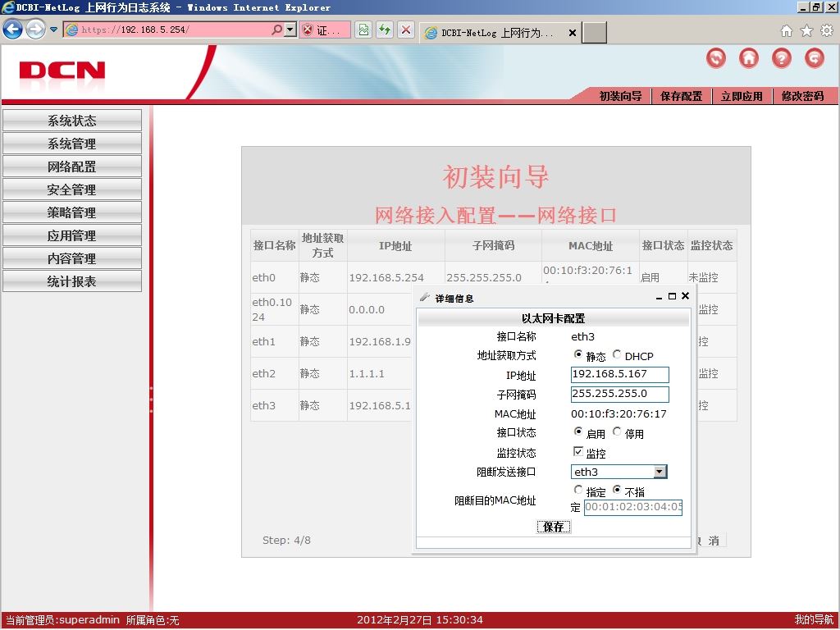Click the Internet Explorer title bar icon
840x630 pixels.
coord(7,7)
